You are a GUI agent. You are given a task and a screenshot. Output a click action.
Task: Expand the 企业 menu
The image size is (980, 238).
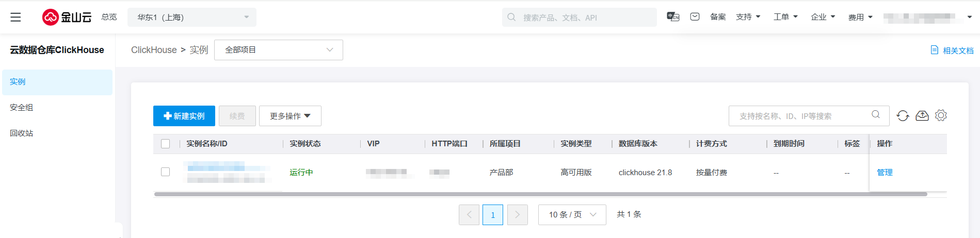tap(823, 17)
